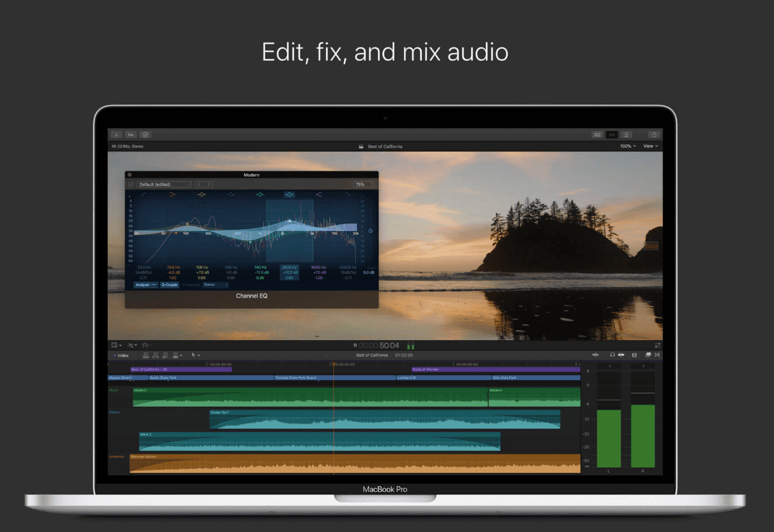Viewport: 774px width, 532px height.
Task: Adjust the EQ master gain slider knob
Action: point(371,231)
